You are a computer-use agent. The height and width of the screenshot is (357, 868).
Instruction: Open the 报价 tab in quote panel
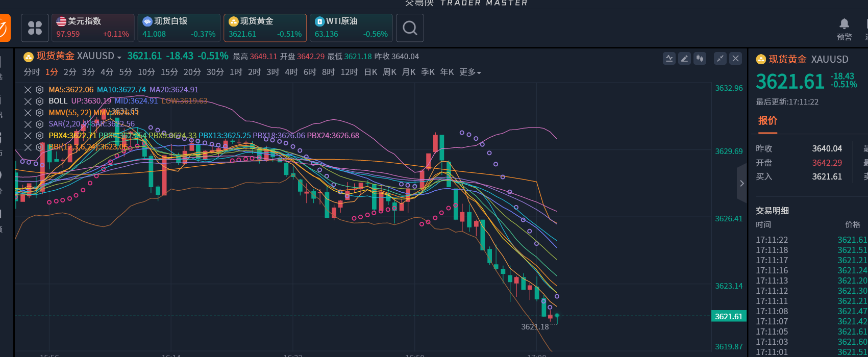tap(767, 121)
